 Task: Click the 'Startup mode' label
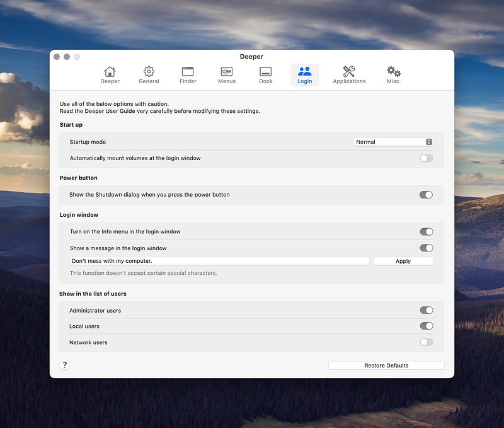[88, 142]
